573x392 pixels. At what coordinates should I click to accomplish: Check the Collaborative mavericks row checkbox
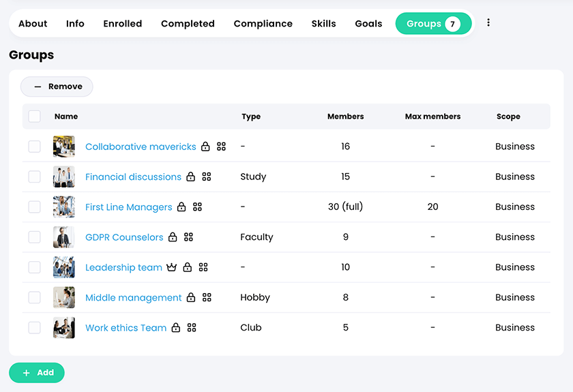pyautogui.click(x=34, y=147)
